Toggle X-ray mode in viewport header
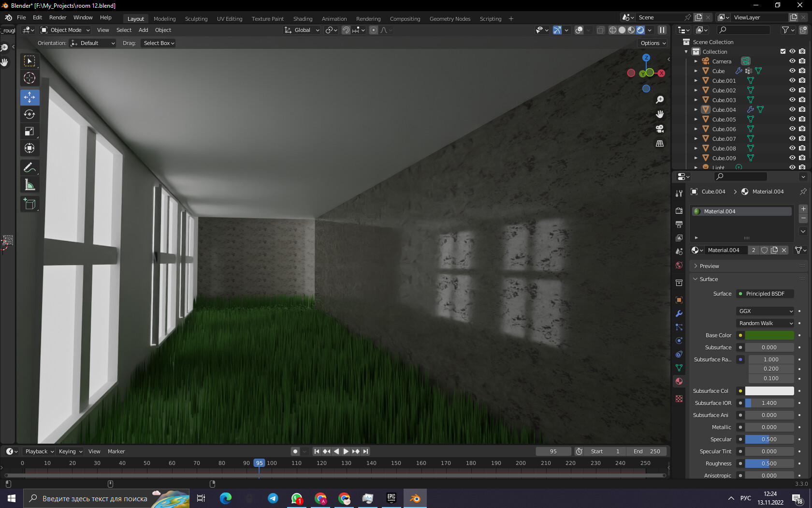Viewport: 812px width, 508px height. pos(600,30)
